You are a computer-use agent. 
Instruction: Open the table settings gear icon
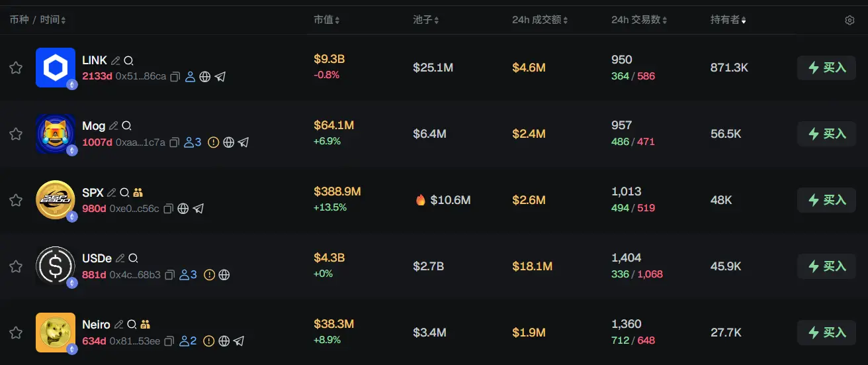[849, 21]
